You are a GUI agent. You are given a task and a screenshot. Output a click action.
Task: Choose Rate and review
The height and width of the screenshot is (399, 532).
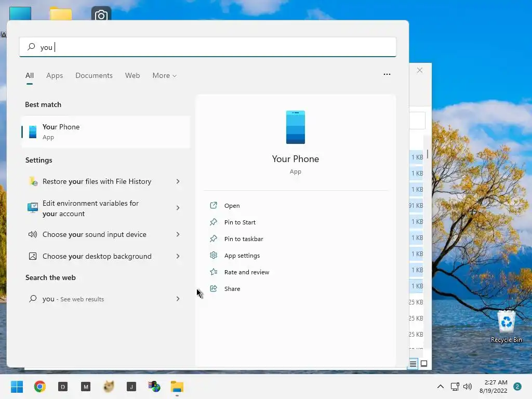247,272
